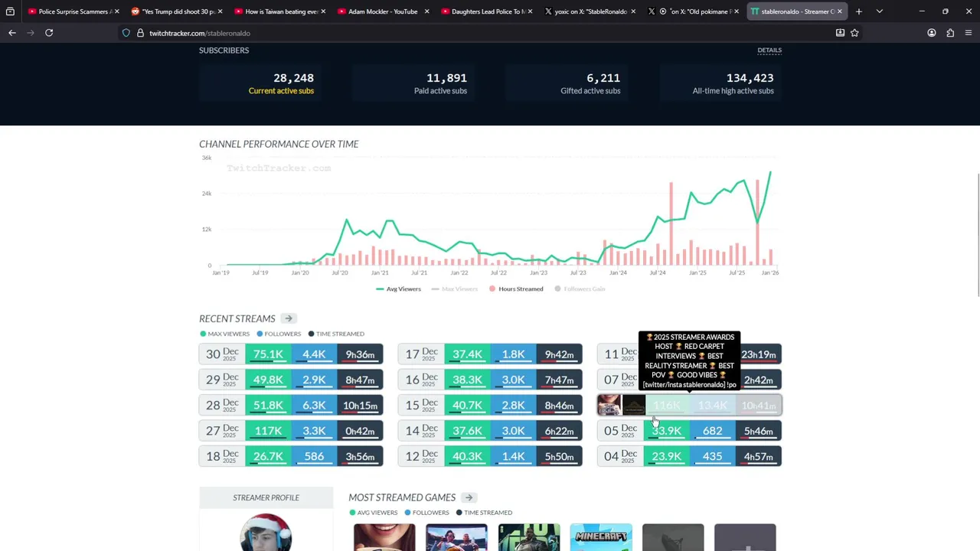Click the 11,891 paid active subs value
This screenshot has height=551, width=980.
(446, 78)
